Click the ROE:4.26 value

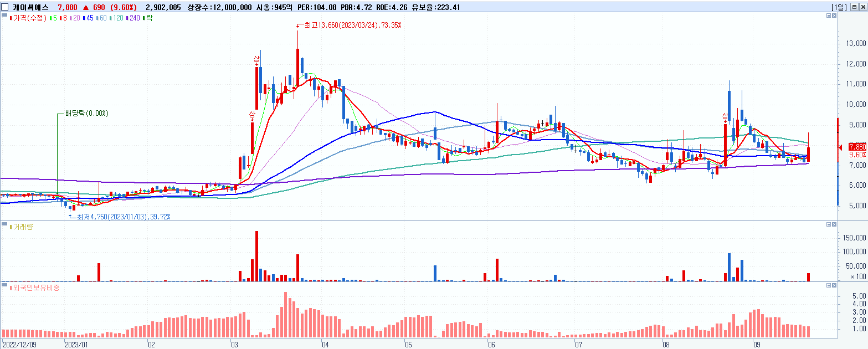point(393,7)
